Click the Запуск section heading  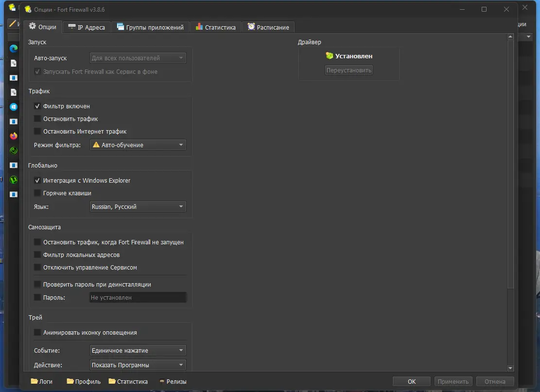(37, 42)
